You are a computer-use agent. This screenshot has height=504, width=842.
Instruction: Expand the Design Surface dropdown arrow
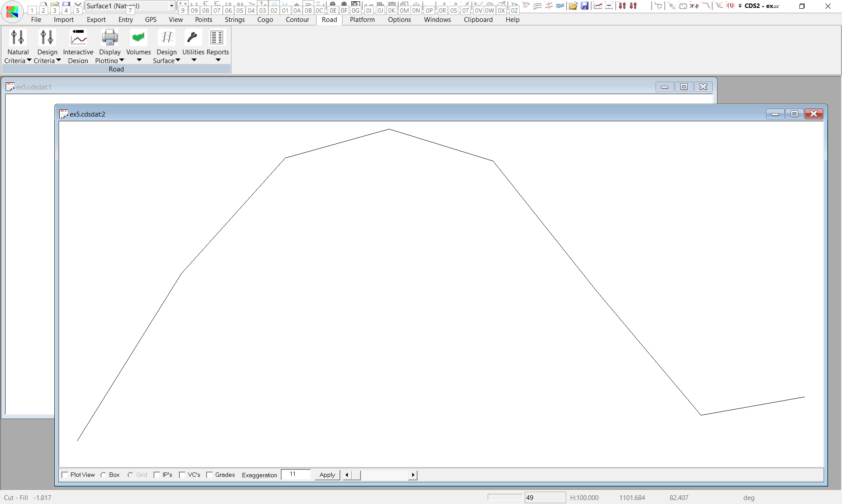(178, 60)
